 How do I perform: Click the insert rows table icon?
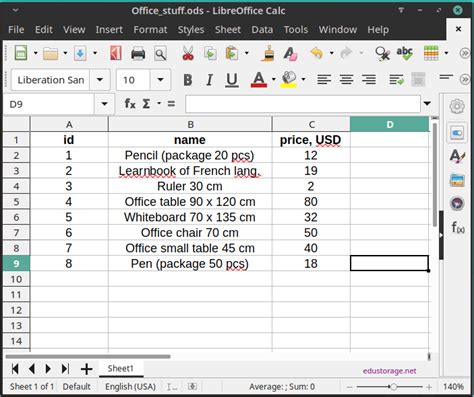pyautogui.click(x=431, y=53)
